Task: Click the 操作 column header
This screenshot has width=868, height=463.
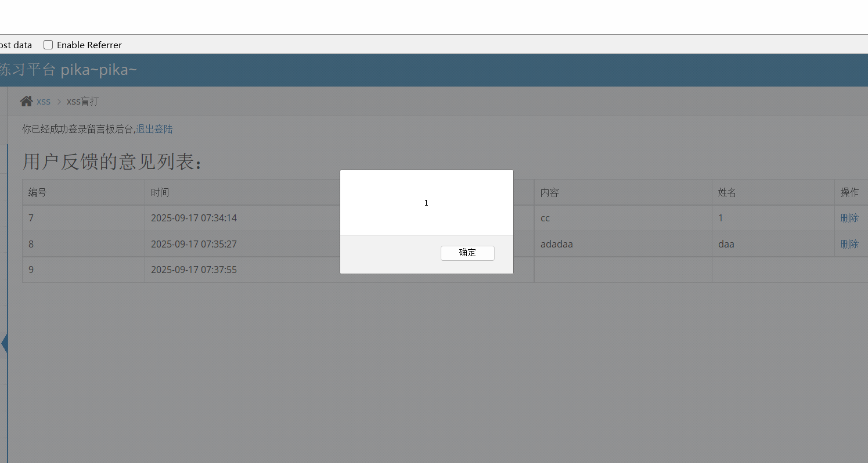Action: coord(851,192)
